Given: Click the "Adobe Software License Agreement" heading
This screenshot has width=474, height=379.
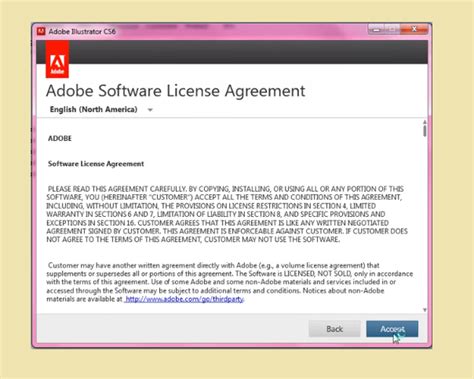Looking at the screenshot, I should click(x=175, y=91).
